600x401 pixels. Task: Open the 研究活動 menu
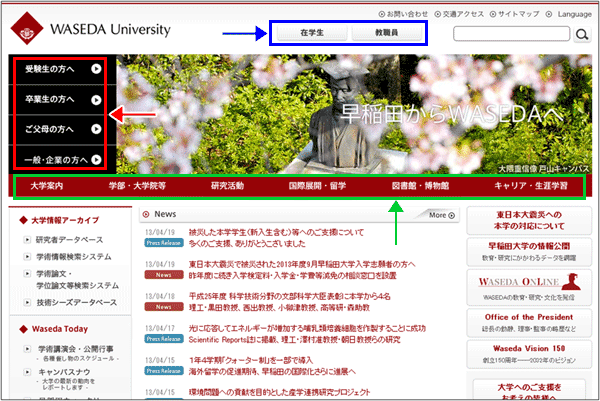(227, 186)
